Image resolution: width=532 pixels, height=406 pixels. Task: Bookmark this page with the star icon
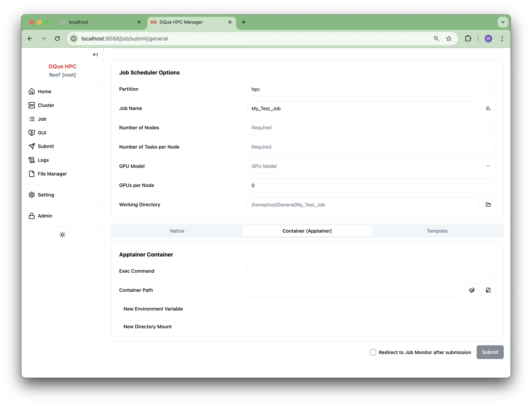tap(449, 39)
